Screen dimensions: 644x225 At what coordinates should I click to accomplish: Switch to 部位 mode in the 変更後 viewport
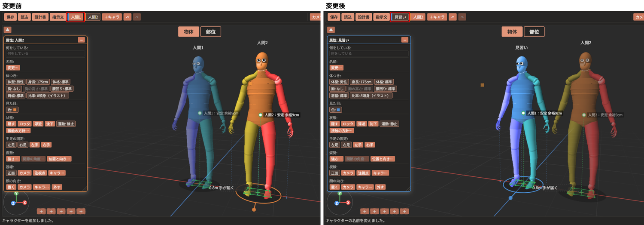click(534, 32)
